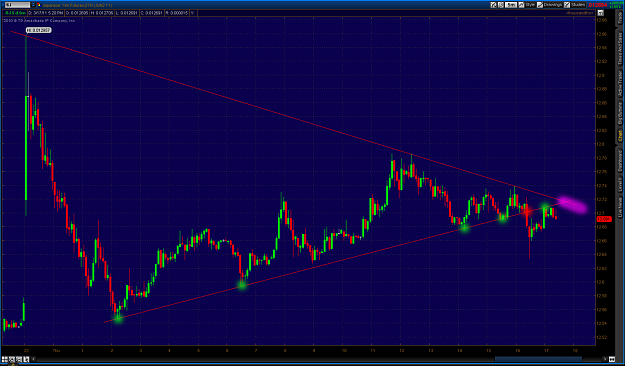Click the Thu label on time axis

pos(56,350)
